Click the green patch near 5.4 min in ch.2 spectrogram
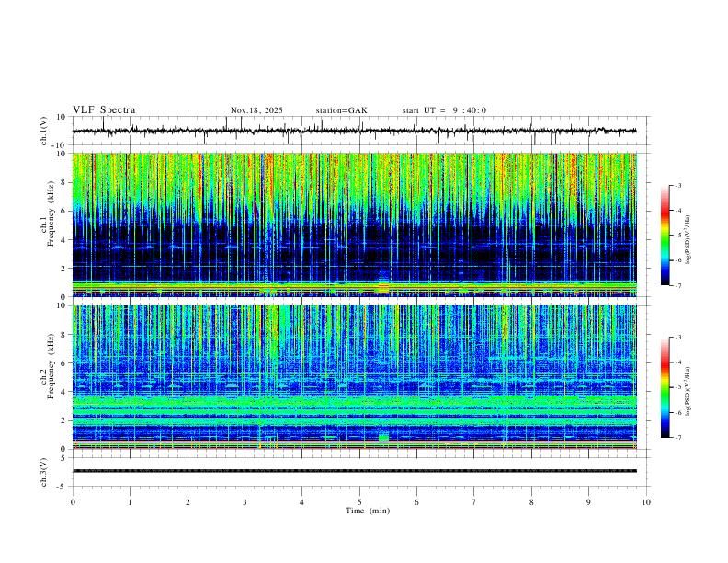Image resolution: width=728 pixels, height=563 pixels. pyautogui.click(x=383, y=438)
